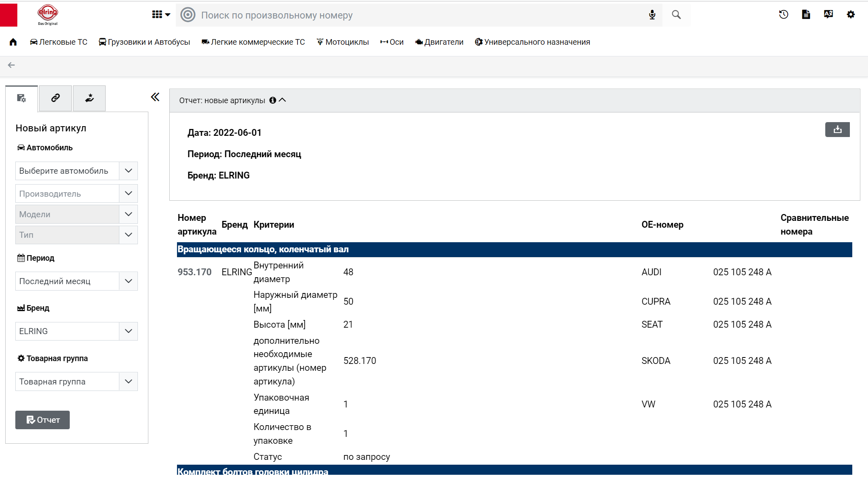Image resolution: width=868 pixels, height=480 pixels.
Task: Switch to the link icon tab
Action: tap(56, 98)
